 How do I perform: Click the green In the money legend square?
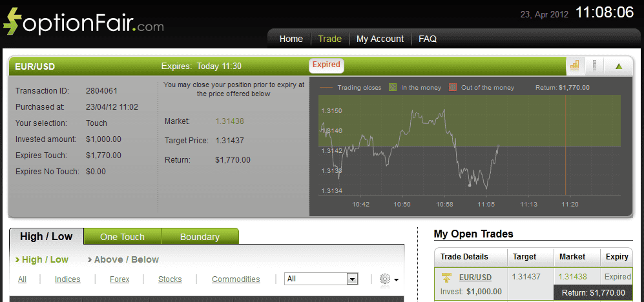click(393, 87)
